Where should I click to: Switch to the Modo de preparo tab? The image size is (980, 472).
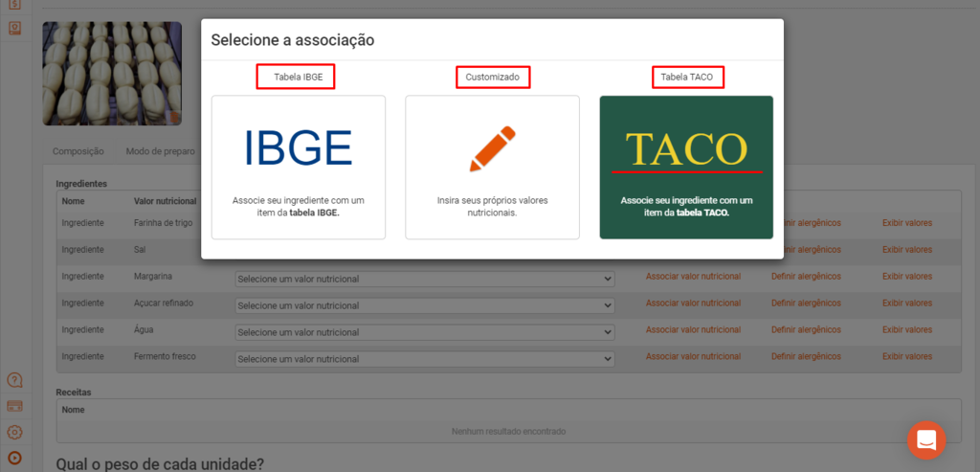point(160,151)
